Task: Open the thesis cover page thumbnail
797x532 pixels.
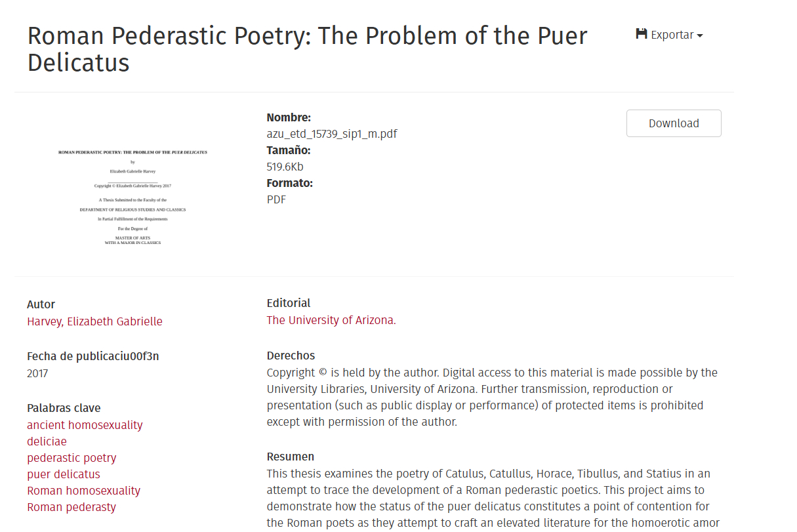Action: (133, 197)
